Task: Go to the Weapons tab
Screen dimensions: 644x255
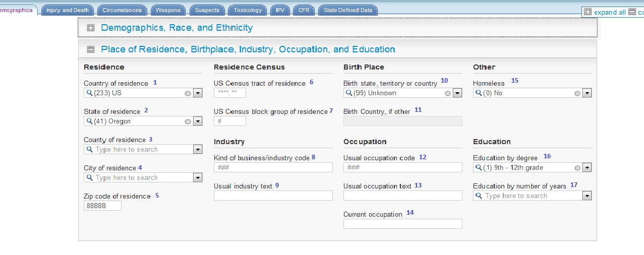Action: [168, 10]
